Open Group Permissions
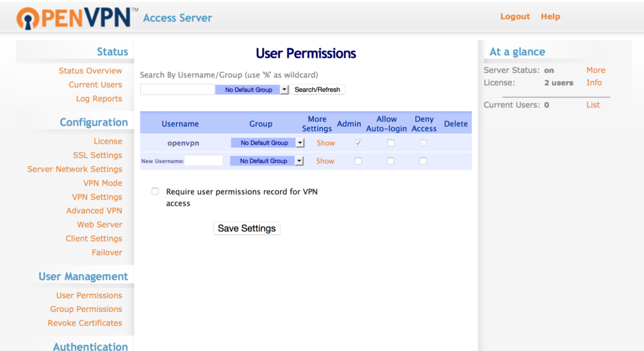Screen dimensions: 644x351 click(86, 309)
